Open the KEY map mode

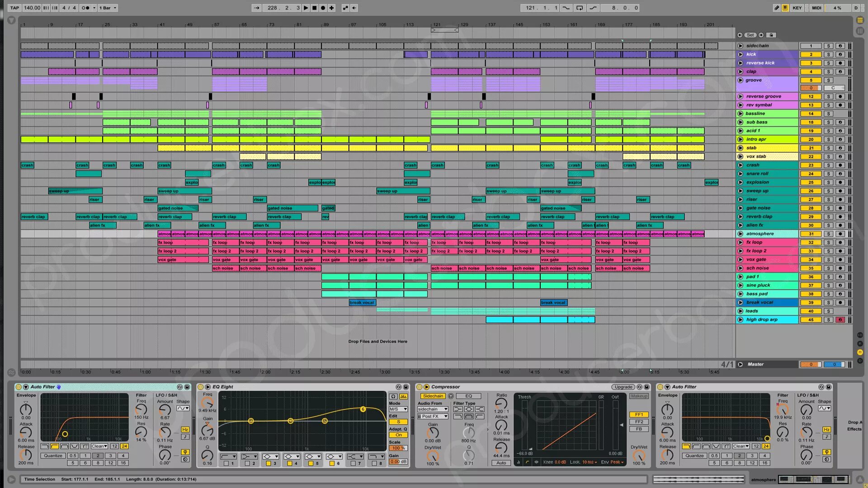point(797,8)
